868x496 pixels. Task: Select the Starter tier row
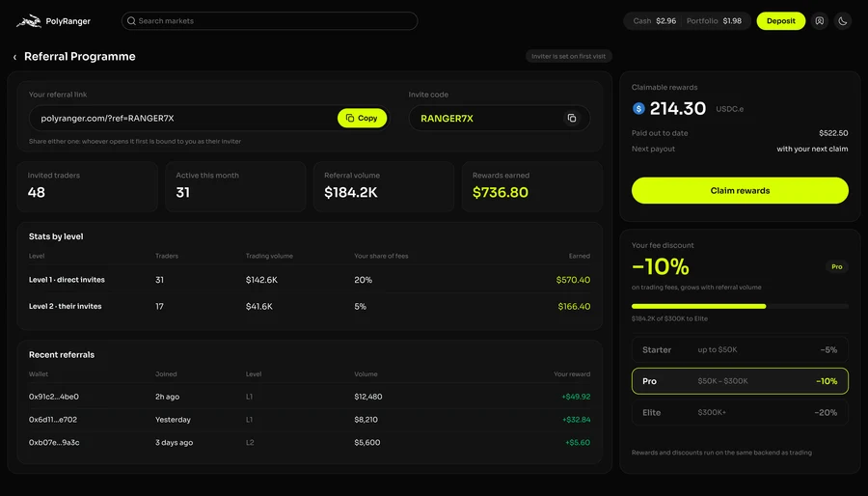coord(740,350)
